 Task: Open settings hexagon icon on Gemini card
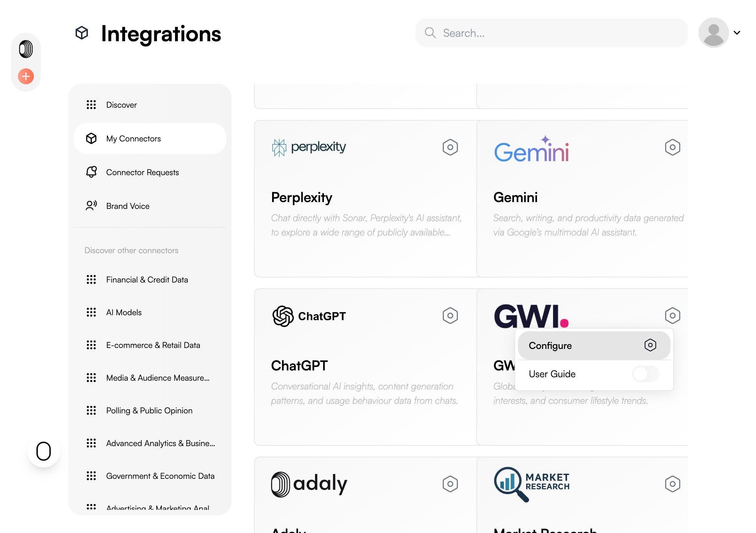672,147
